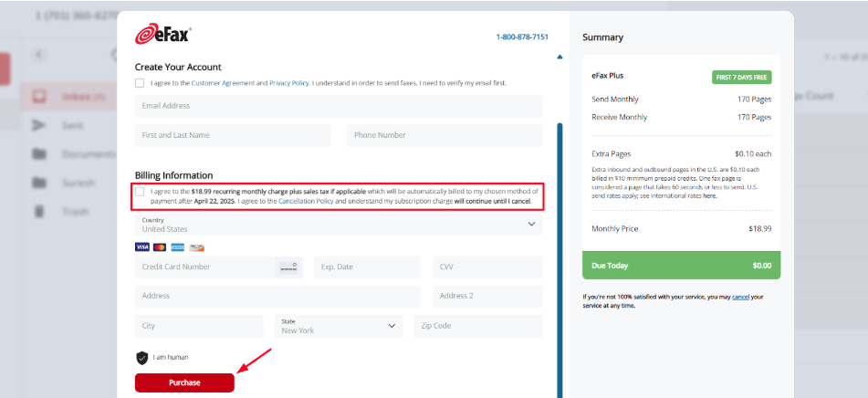Viewport: 868px width, 398px height.
Task: Check the Customer Agreement consent checkbox
Action: (140, 83)
